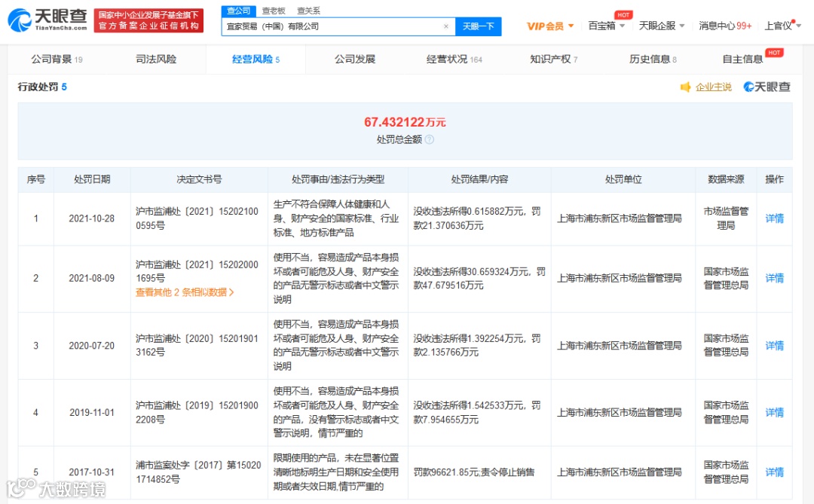Click the 处罚日期 column header

point(92,179)
